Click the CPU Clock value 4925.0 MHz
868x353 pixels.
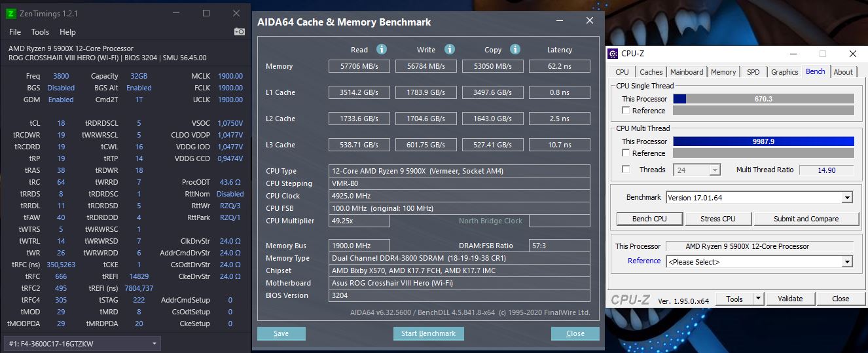[x=460, y=196]
